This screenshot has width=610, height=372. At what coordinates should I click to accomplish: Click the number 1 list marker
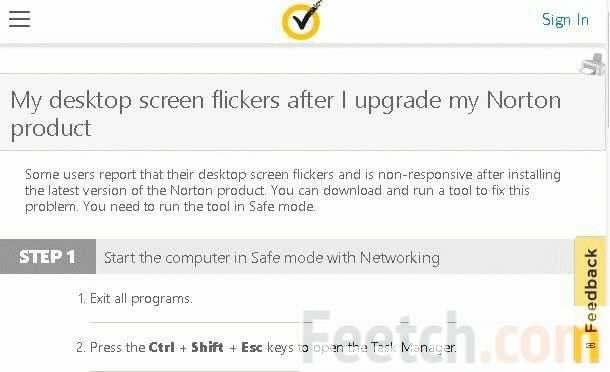[x=81, y=299]
